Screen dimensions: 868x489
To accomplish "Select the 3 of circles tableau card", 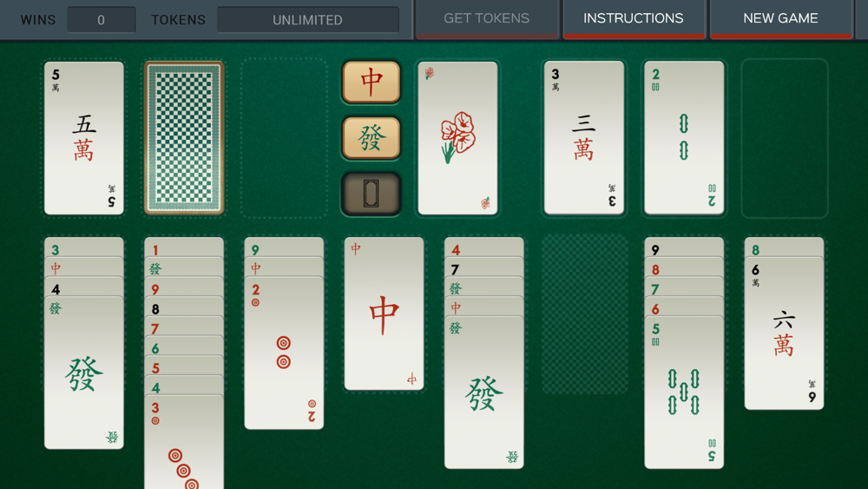I will [x=184, y=442].
